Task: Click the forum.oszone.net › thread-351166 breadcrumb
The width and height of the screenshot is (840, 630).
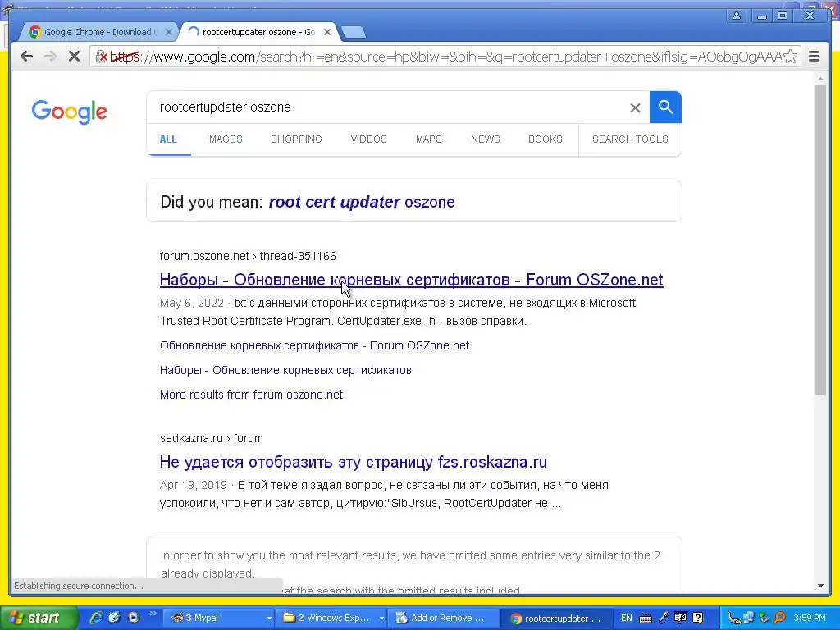Action: pyautogui.click(x=248, y=256)
